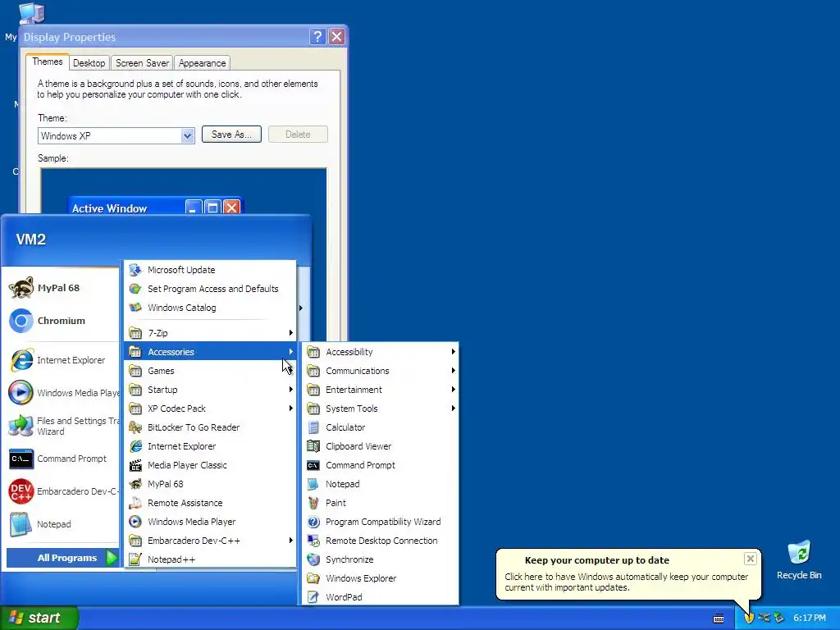
Task: Open Remote Assistance
Action: pos(210,503)
